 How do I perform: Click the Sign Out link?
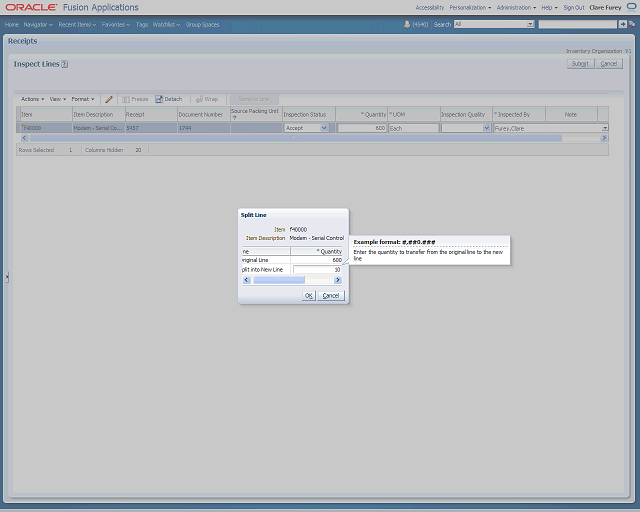click(x=574, y=7)
